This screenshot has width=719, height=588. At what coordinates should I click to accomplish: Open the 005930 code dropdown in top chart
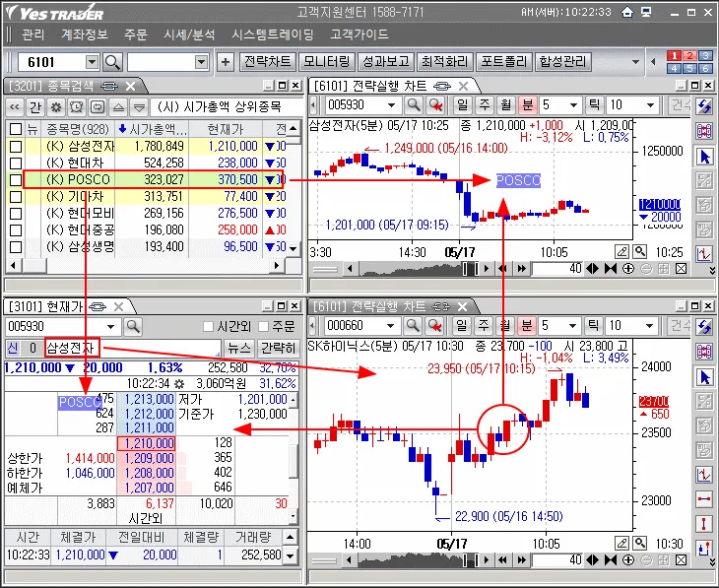tap(391, 105)
